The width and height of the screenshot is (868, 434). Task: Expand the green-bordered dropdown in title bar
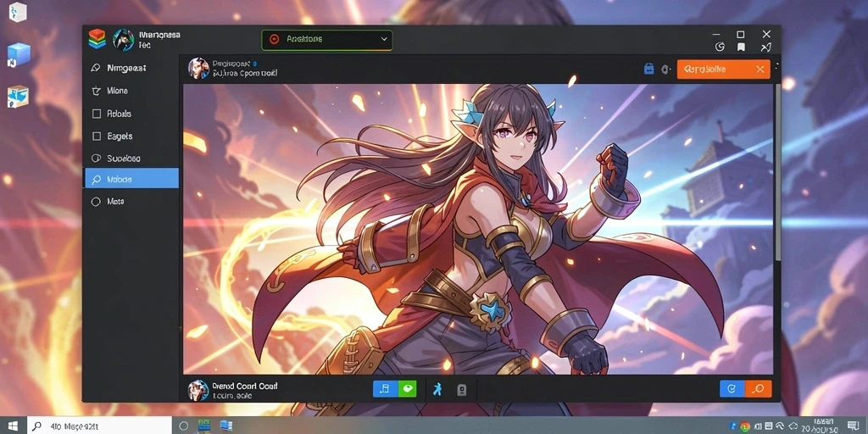point(326,40)
